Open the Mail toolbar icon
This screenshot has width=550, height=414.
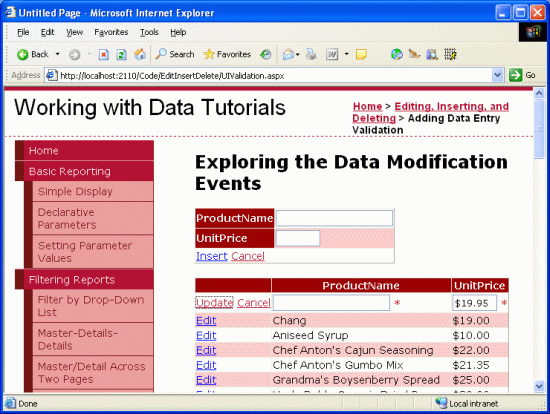[x=288, y=54]
